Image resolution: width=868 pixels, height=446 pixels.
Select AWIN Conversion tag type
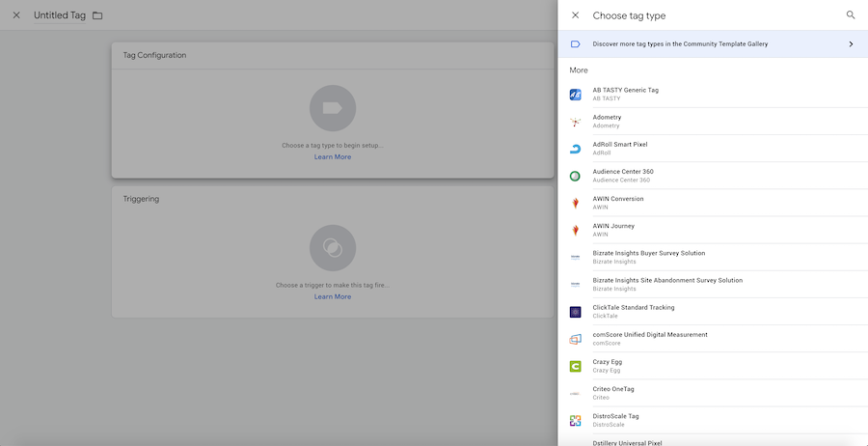click(x=618, y=199)
